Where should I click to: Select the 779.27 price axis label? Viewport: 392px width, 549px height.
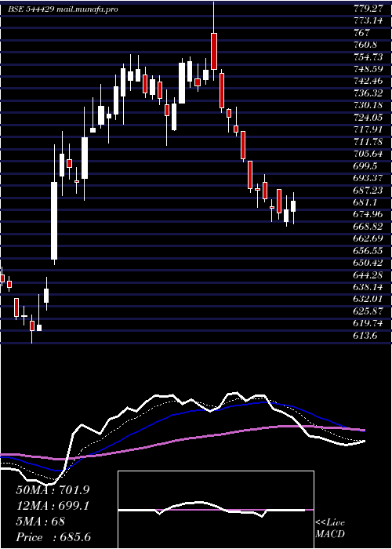click(368, 9)
